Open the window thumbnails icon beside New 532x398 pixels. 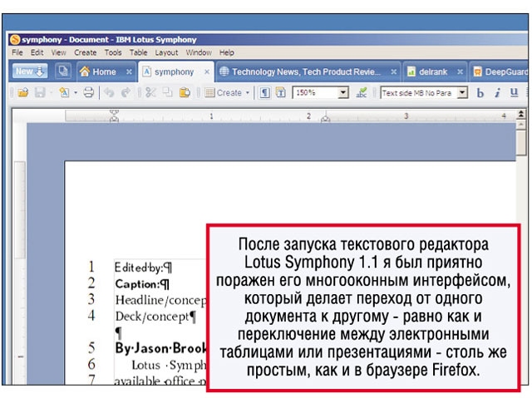(63, 71)
